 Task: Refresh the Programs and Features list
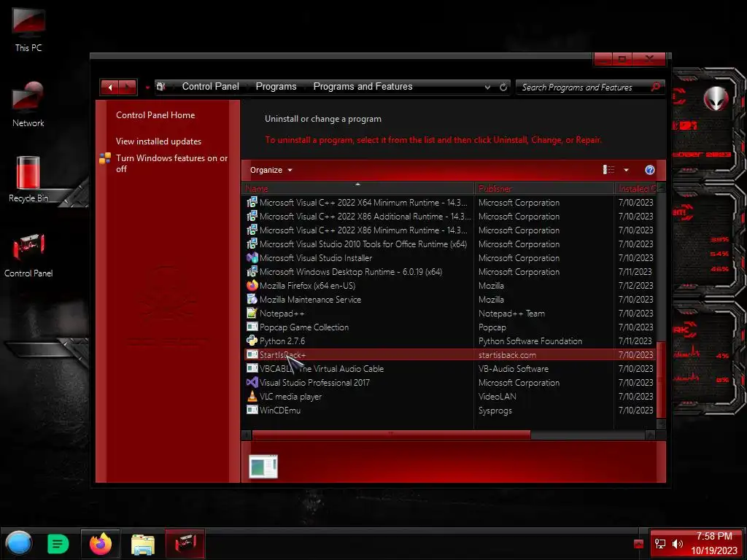click(503, 87)
